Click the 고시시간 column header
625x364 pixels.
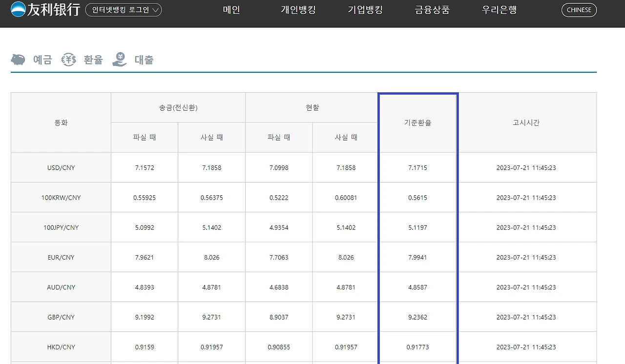click(x=526, y=122)
